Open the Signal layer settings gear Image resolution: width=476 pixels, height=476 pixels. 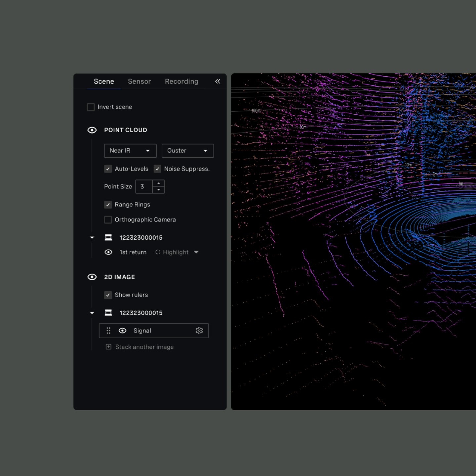[x=199, y=331]
